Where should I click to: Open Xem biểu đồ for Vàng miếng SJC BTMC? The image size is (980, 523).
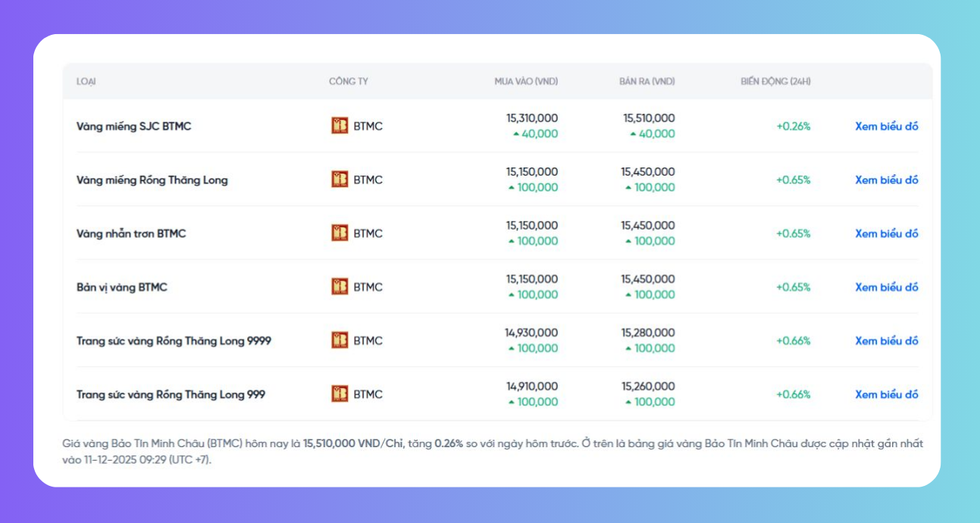[886, 127]
